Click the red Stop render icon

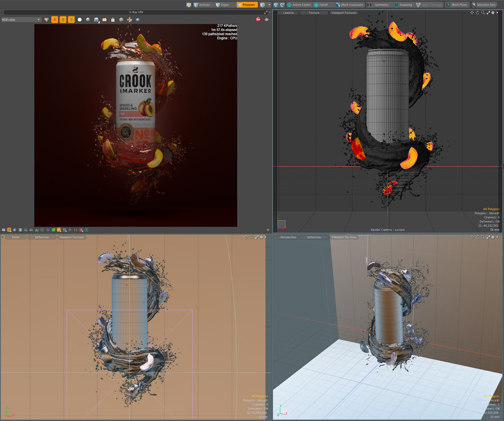tap(258, 20)
